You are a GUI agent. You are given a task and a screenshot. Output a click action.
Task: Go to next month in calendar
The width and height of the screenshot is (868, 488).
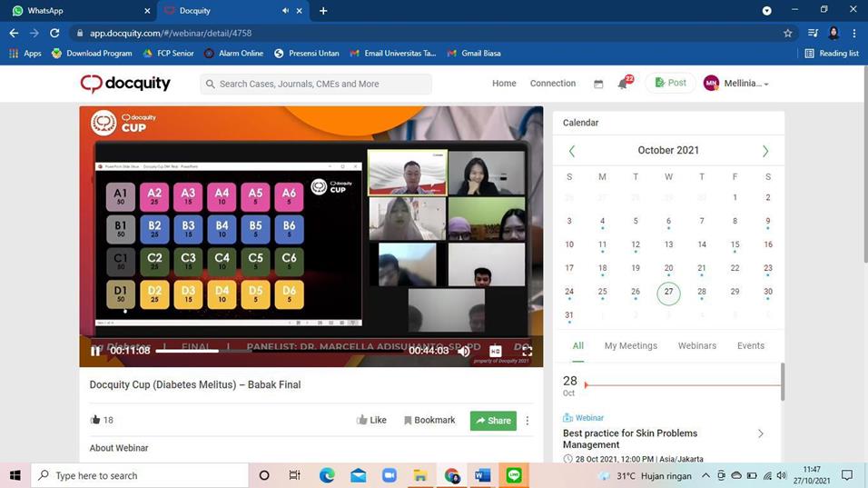764,151
